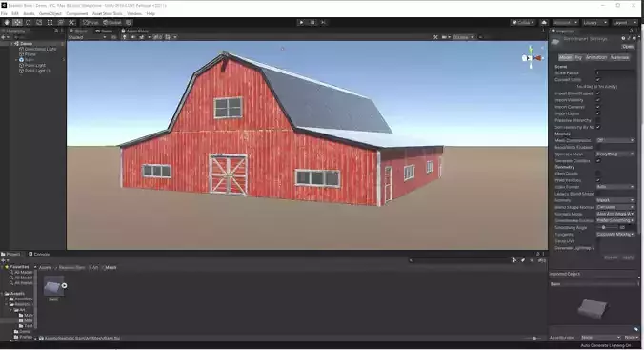The height and width of the screenshot is (350, 644).
Task: Select the Favorites folder in Project
Action: (x=17, y=267)
